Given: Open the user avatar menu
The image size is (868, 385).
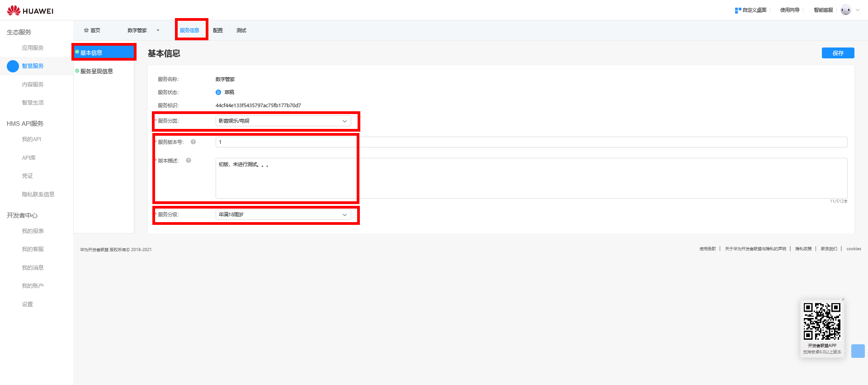Looking at the screenshot, I should point(846,10).
